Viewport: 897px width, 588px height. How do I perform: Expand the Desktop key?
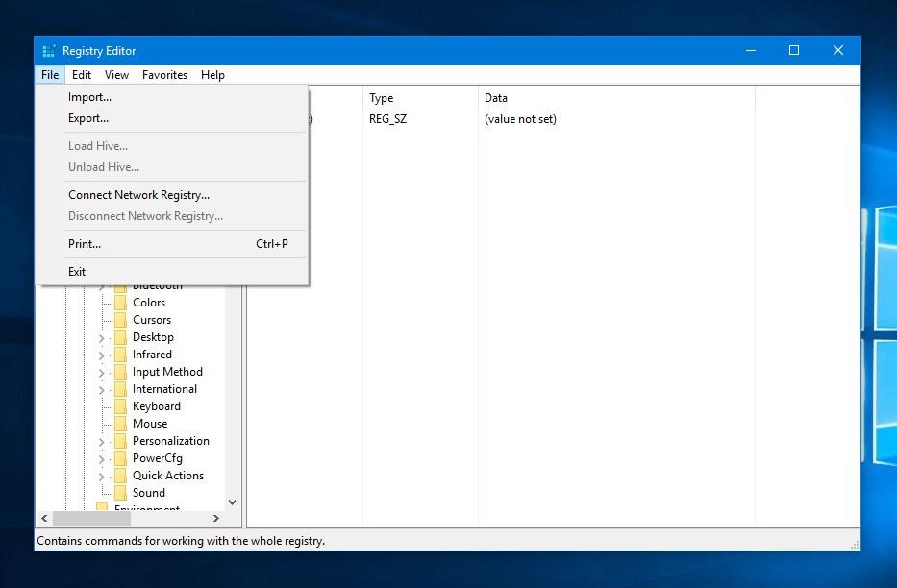[101, 338]
